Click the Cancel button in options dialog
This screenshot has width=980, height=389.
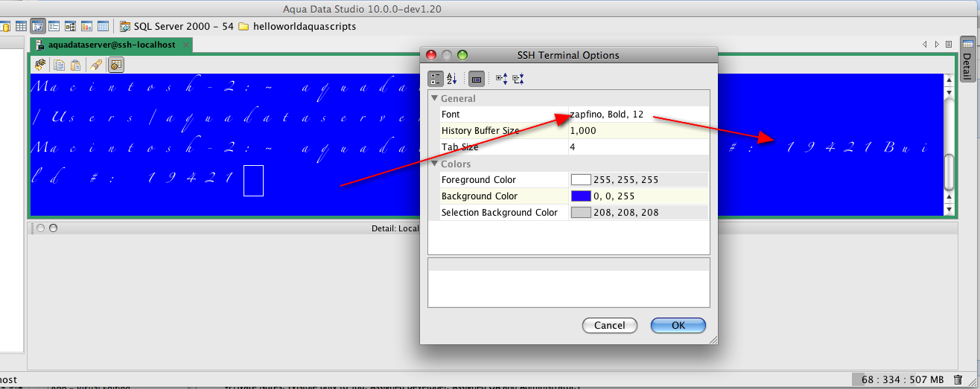pos(610,325)
